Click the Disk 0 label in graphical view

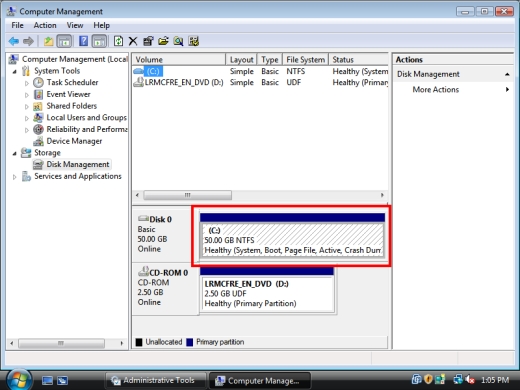click(x=160, y=219)
